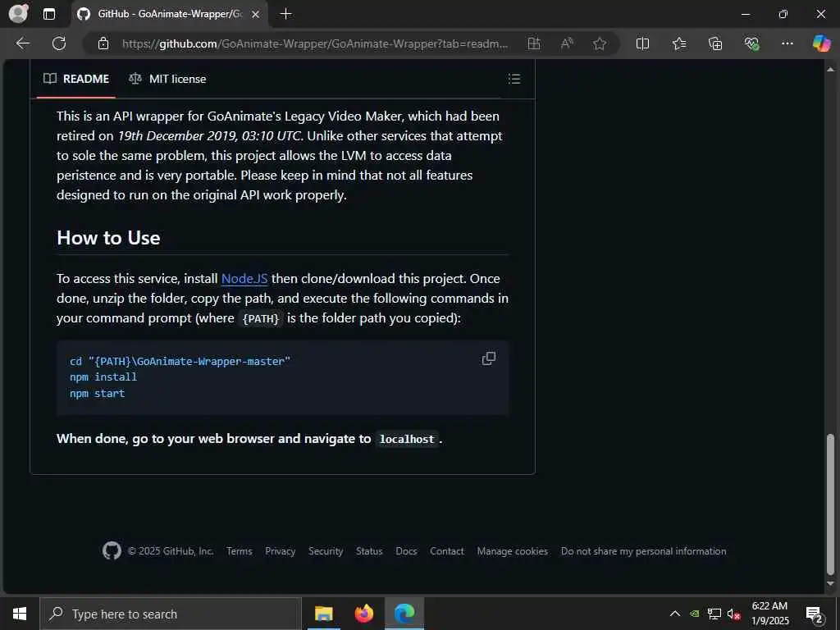
Task: Open network status tray icon
Action: (714, 614)
